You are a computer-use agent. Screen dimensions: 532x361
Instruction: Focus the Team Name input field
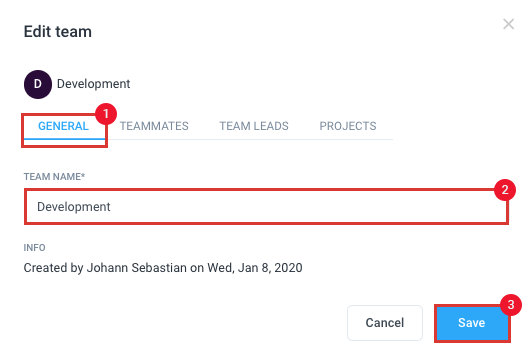[x=266, y=207]
